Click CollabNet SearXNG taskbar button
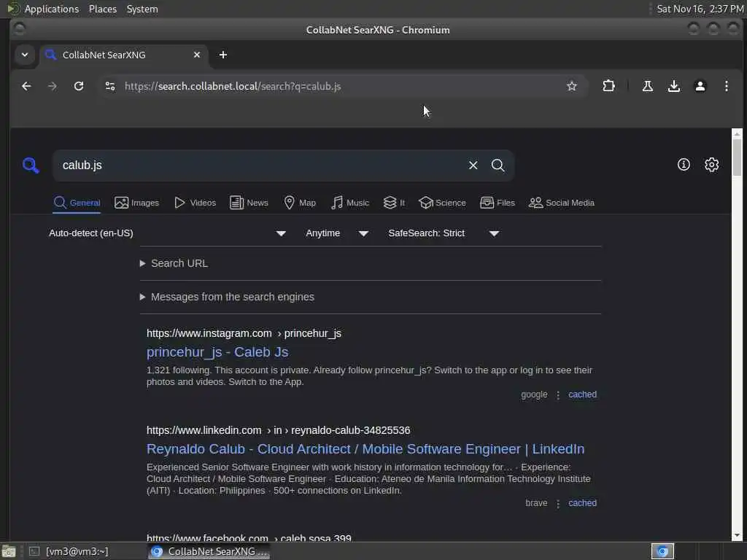The image size is (747, 560). (209, 551)
